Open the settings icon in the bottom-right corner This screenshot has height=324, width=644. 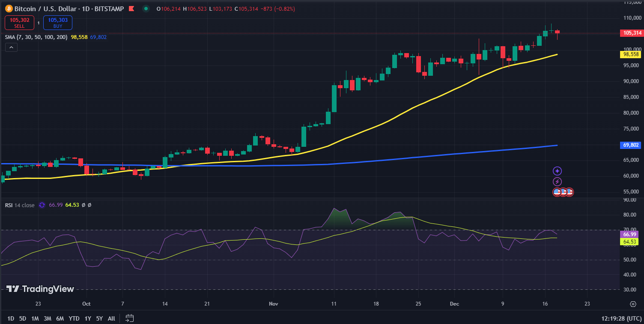633,304
